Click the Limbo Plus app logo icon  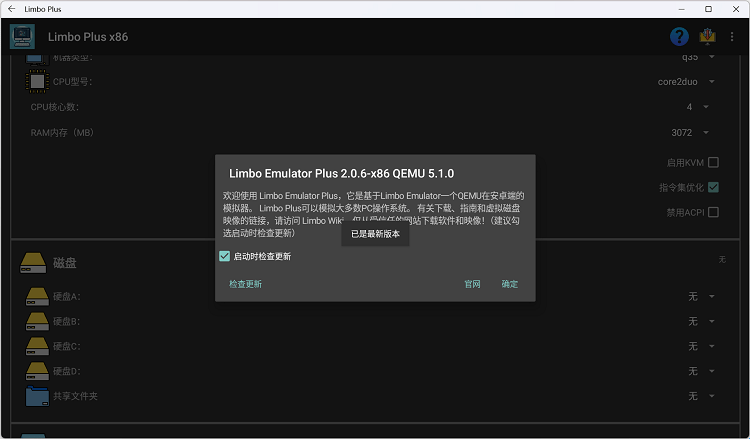[x=22, y=37]
